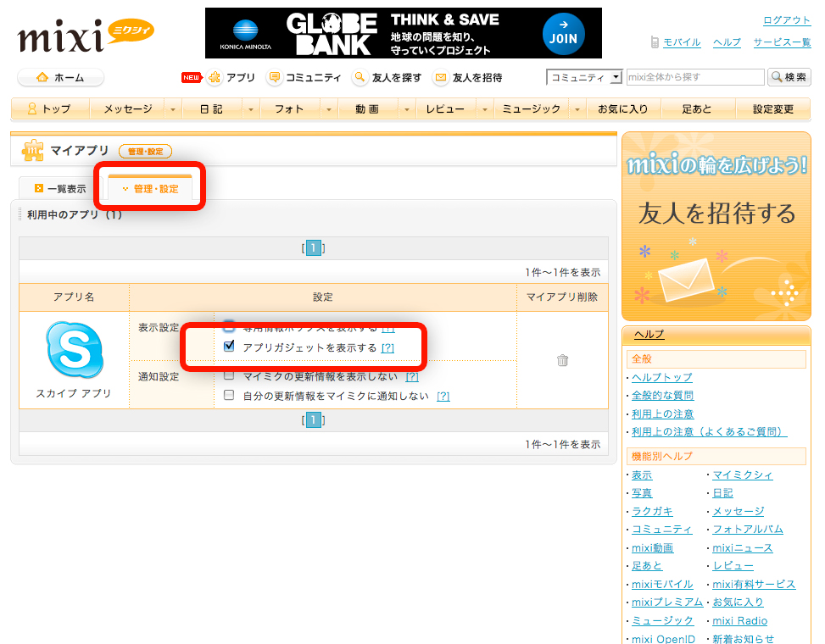The width and height of the screenshot is (825, 644).
Task: Click the ログアウト link
Action: tap(787, 20)
